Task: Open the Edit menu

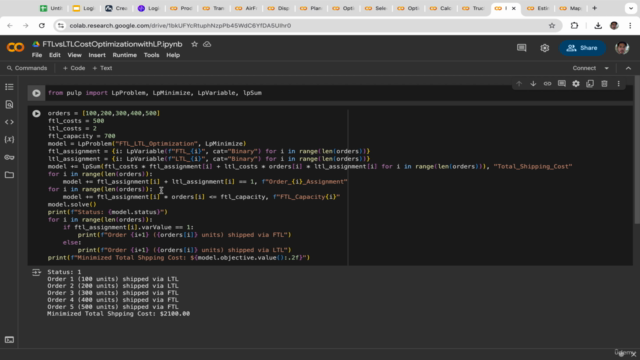Action: 55,55
